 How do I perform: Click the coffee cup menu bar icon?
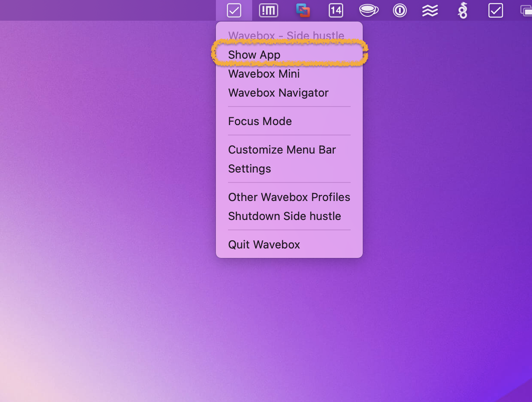point(369,10)
